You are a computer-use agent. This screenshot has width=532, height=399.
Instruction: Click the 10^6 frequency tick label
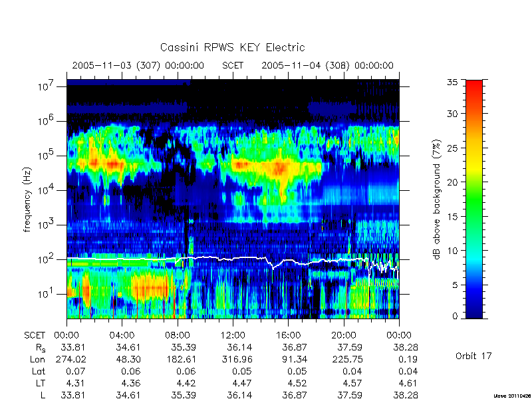tap(47, 121)
